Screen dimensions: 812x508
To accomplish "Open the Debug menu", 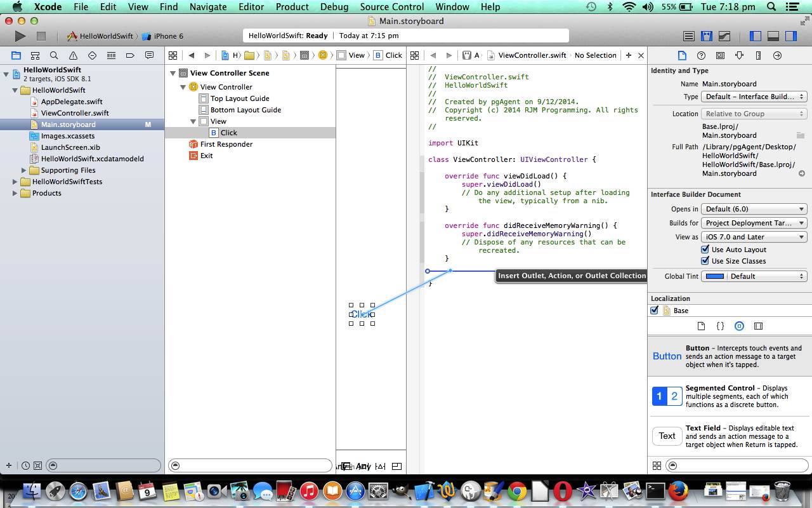I will [334, 7].
